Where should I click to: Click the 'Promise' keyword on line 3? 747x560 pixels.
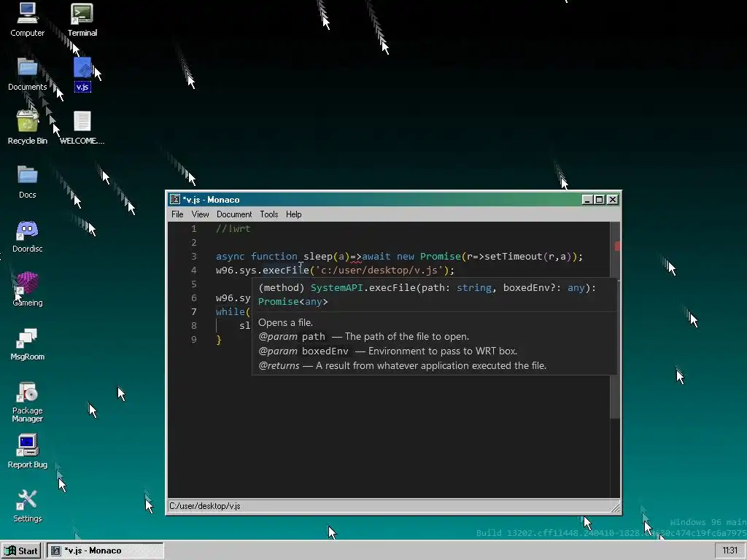coord(441,256)
